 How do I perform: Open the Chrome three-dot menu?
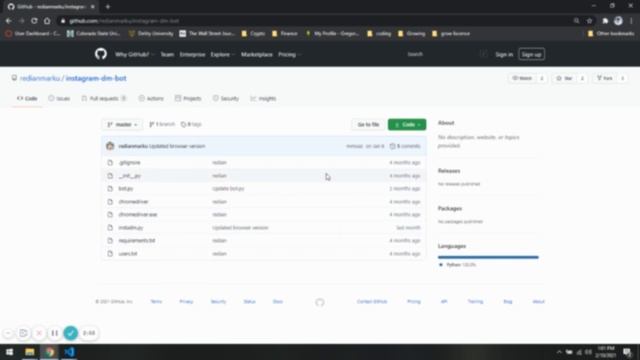click(x=631, y=21)
